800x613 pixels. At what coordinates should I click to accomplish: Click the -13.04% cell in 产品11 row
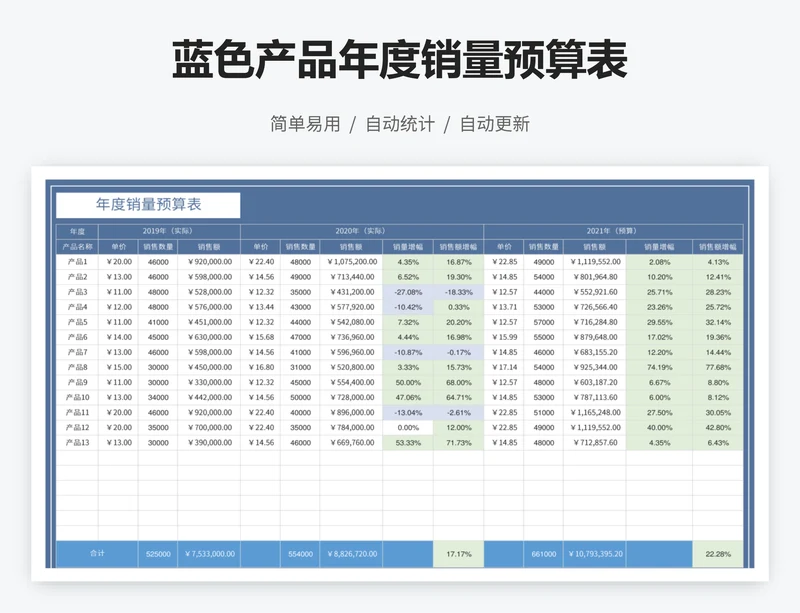tap(408, 412)
